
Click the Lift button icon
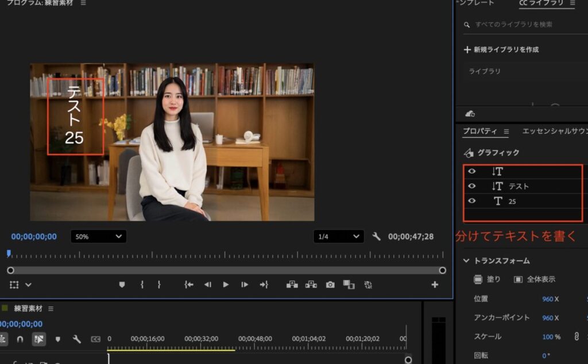pyautogui.click(x=292, y=285)
